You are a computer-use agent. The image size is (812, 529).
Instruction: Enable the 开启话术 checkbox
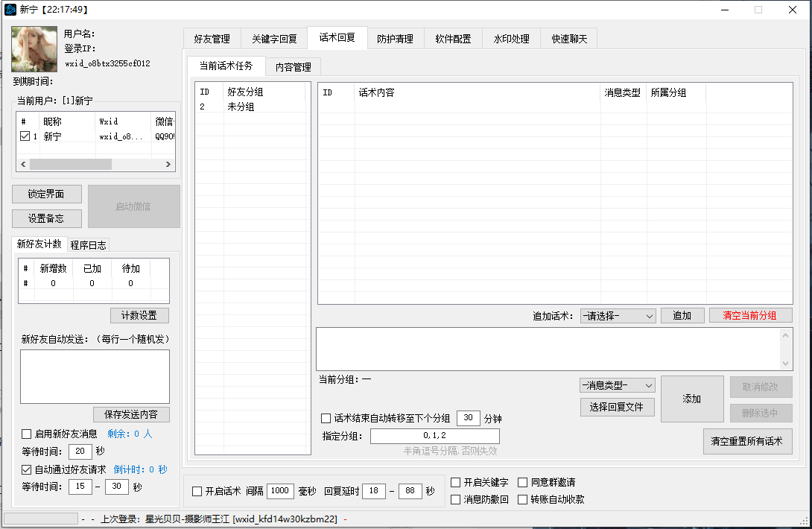[x=197, y=491]
